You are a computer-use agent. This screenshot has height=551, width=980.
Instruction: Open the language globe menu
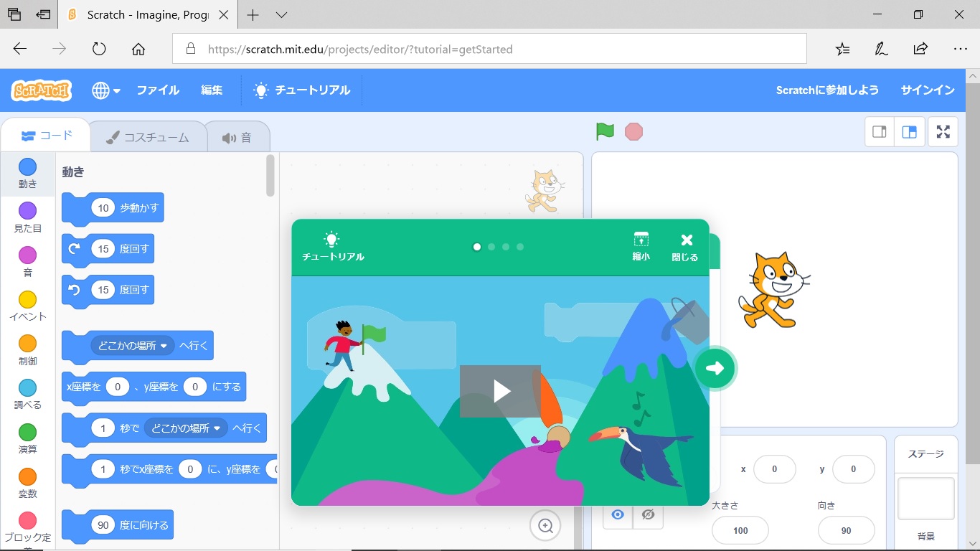(106, 90)
